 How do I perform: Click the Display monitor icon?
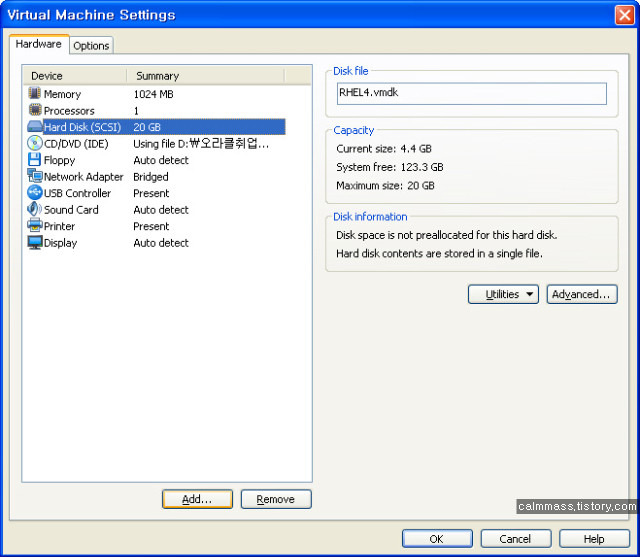point(35,242)
